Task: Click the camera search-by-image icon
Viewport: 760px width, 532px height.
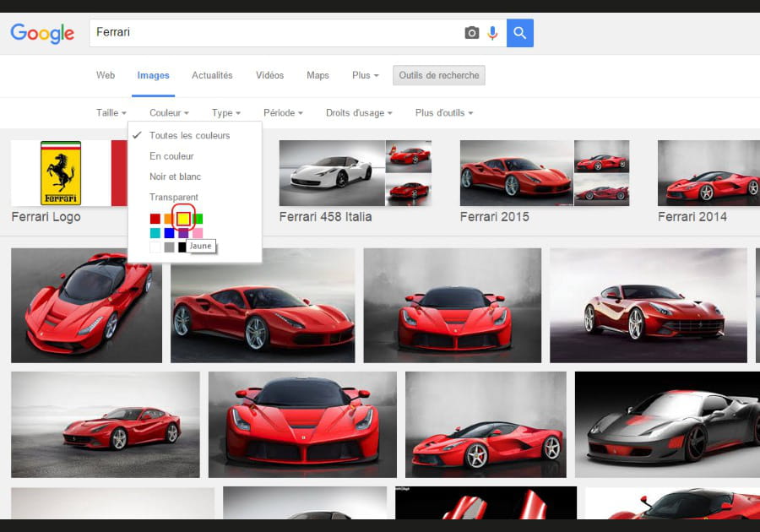Action: point(471,33)
